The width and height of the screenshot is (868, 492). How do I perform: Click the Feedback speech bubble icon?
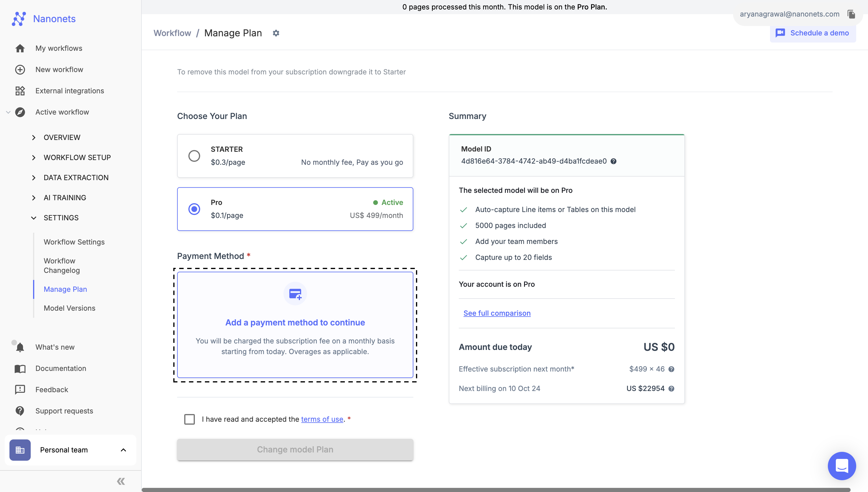tap(20, 390)
